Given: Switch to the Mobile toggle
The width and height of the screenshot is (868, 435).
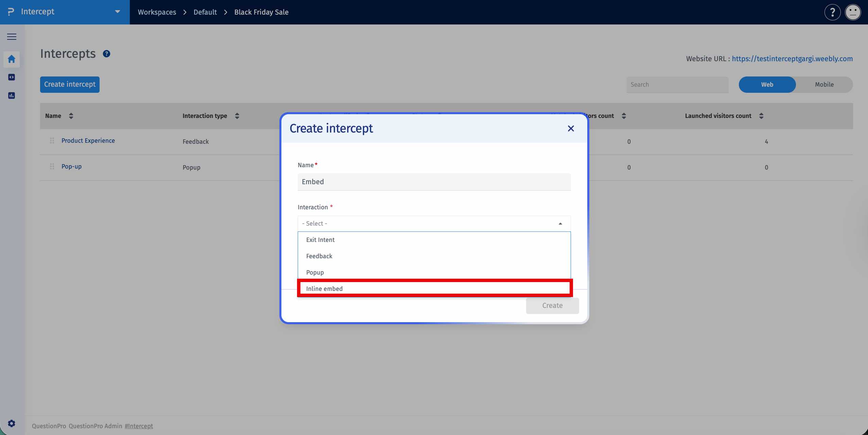Looking at the screenshot, I should point(824,85).
